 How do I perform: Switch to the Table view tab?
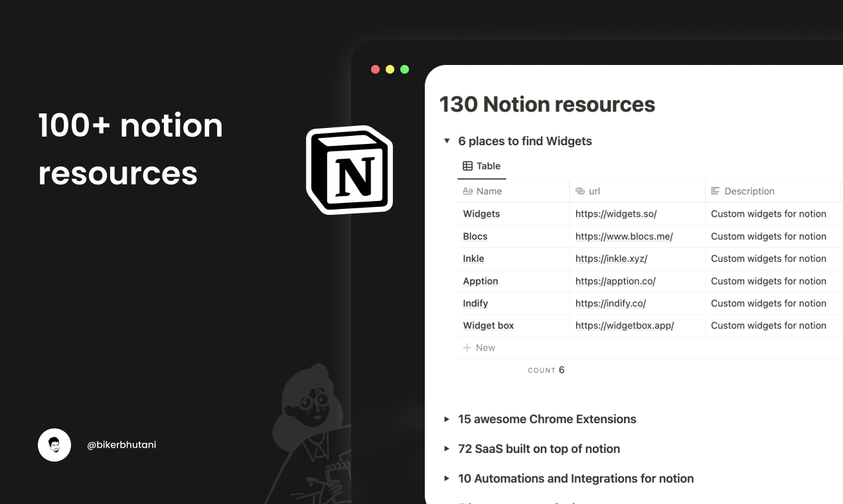482,166
